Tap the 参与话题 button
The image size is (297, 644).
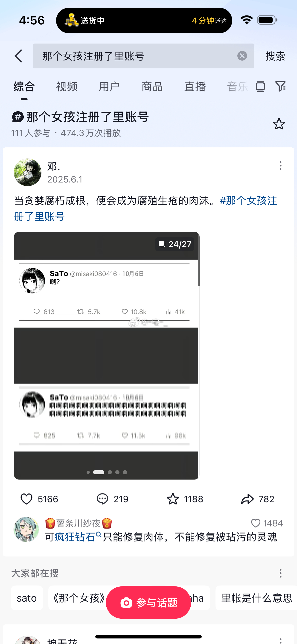coord(148,603)
